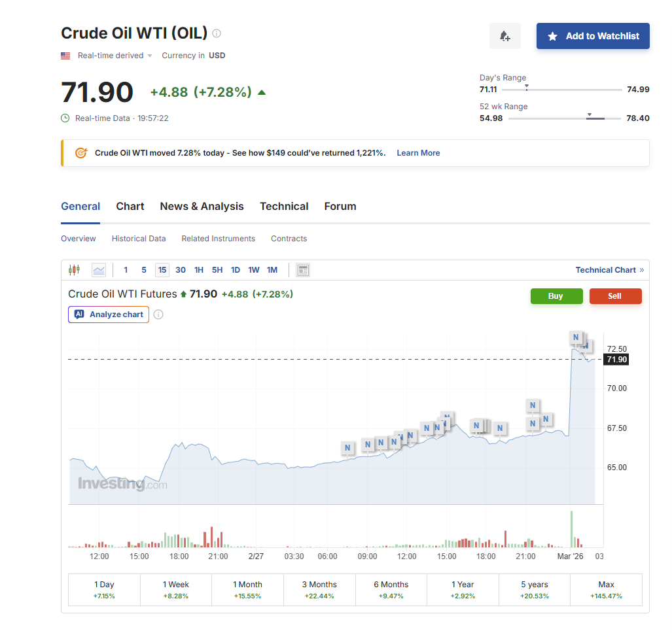
Task: Open news marker N near 09:00
Action: 367,445
